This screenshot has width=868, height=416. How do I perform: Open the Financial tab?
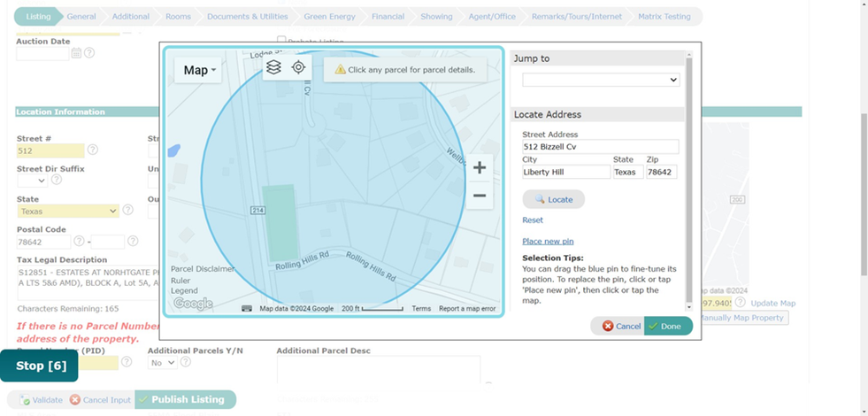tap(388, 17)
